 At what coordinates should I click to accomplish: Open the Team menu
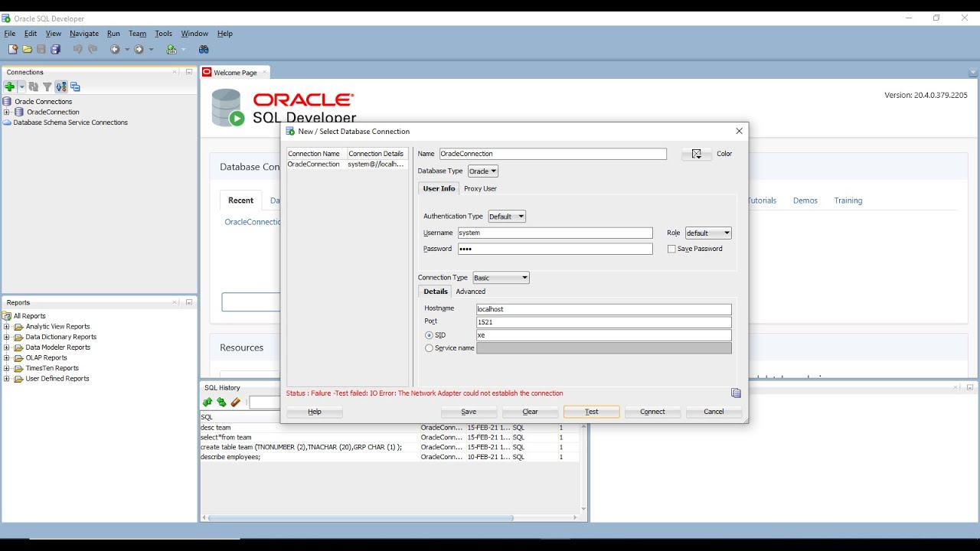click(x=138, y=34)
